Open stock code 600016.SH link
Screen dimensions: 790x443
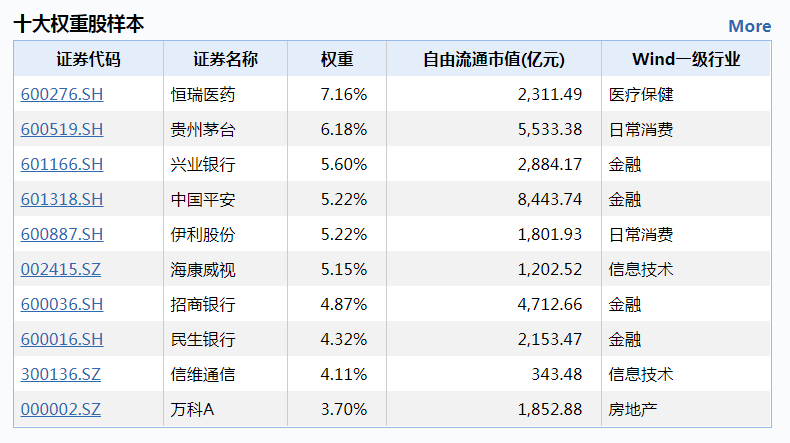pos(62,340)
